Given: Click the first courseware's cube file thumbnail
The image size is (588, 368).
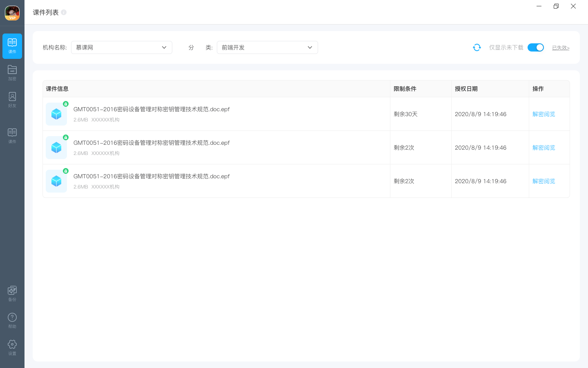Looking at the screenshot, I should pyautogui.click(x=56, y=114).
